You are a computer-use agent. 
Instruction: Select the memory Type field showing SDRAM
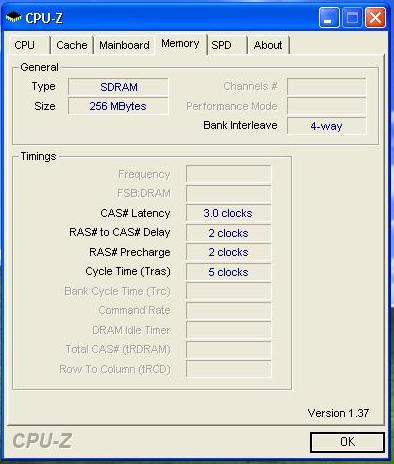point(118,87)
